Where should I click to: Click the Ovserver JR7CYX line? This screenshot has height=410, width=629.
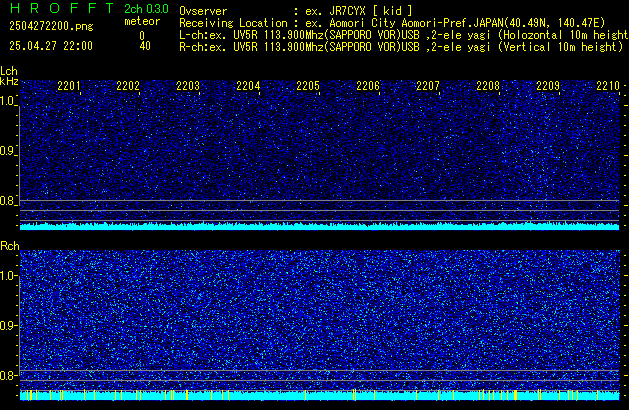click(296, 11)
